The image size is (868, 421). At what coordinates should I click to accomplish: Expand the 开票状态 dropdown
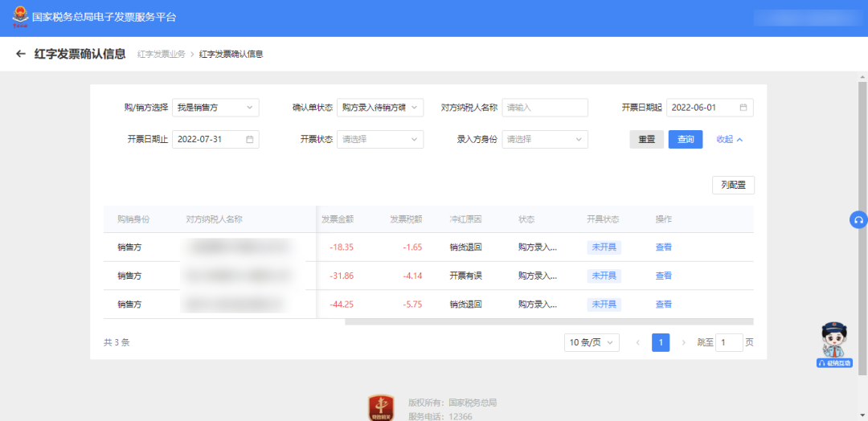click(x=379, y=140)
